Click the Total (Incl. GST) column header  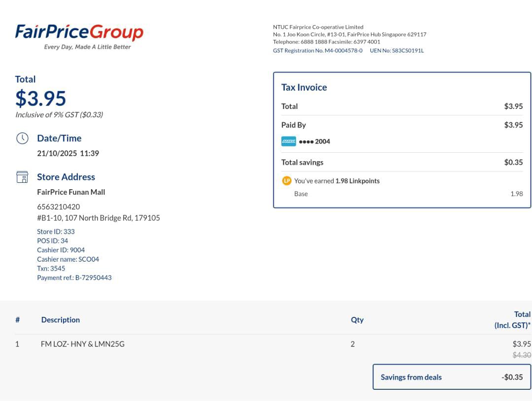click(x=512, y=320)
